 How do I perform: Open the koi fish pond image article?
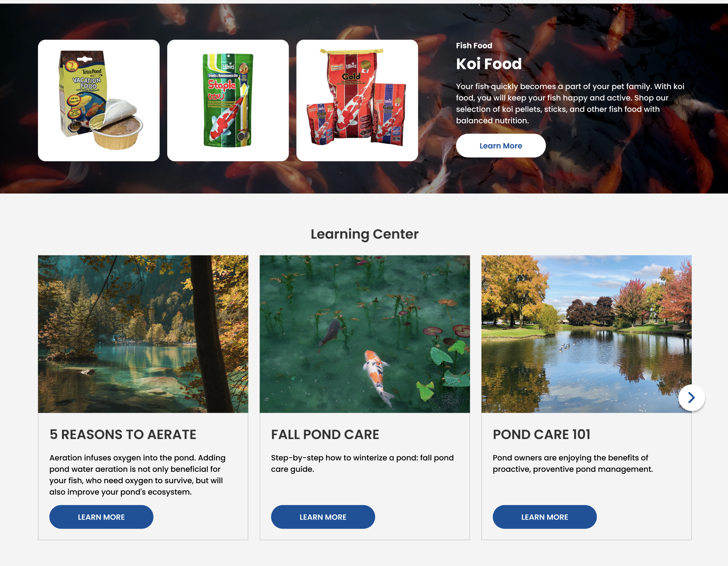(365, 334)
